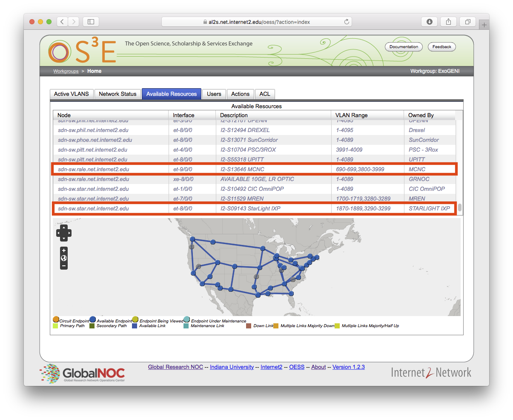
Task: Select the I2-S12494 DREXEL row description
Action: coord(245,130)
